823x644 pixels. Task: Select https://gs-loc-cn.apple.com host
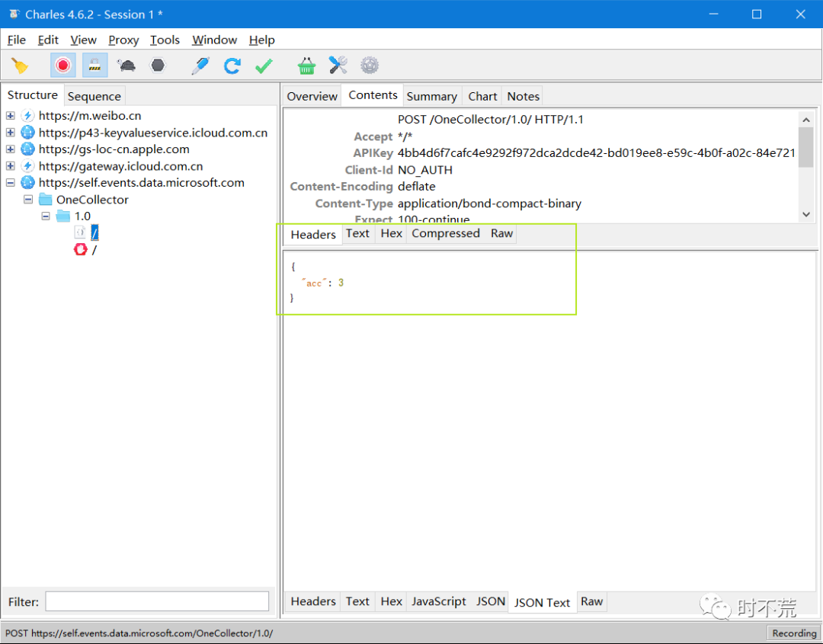(x=114, y=149)
